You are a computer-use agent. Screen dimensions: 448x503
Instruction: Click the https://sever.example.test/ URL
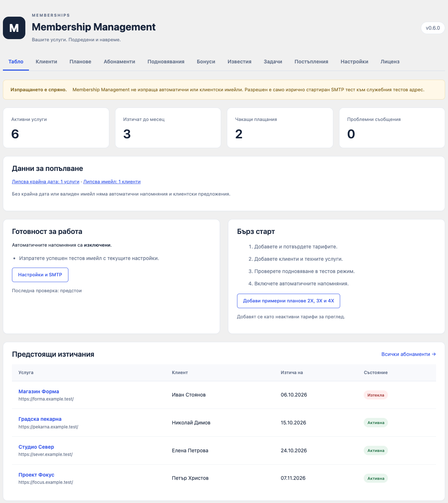(x=46, y=454)
